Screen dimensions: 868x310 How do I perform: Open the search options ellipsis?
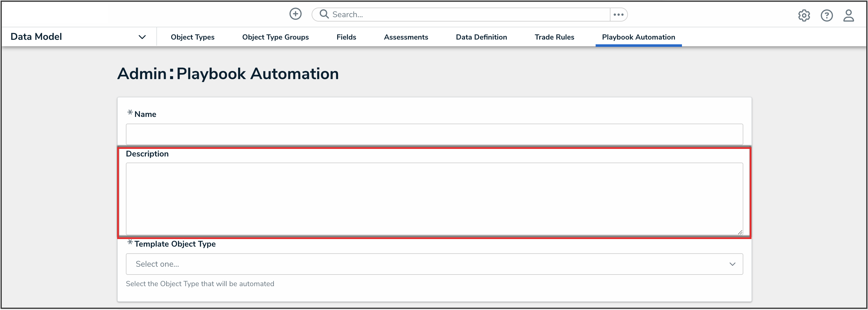tap(618, 15)
